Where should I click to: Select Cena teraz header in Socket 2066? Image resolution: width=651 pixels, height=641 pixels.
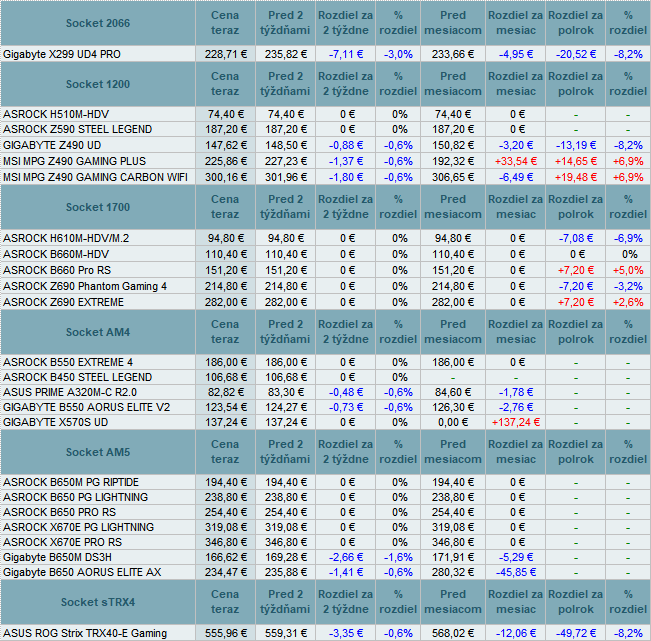click(x=225, y=23)
